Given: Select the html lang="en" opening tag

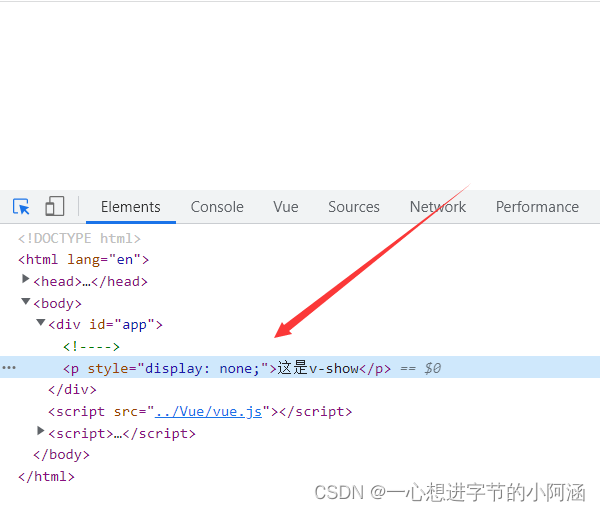Looking at the screenshot, I should point(83,260).
